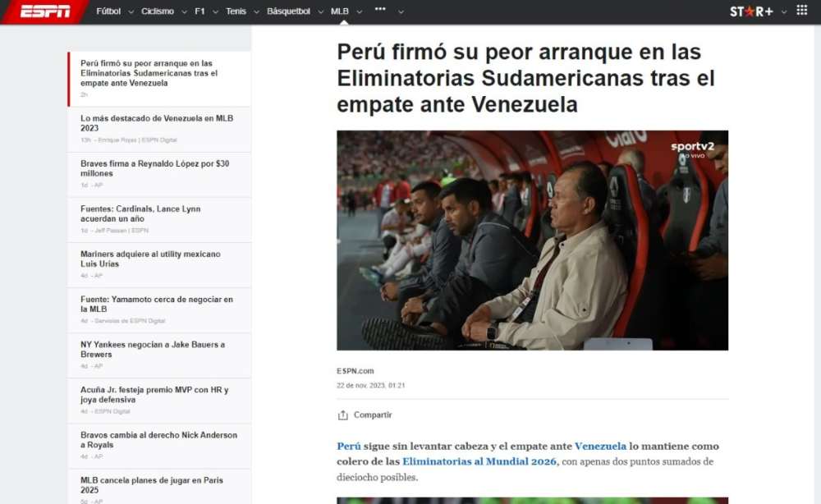Screen dimensions: 821x504
Task: Open the apps grid icon
Action: (x=801, y=10)
